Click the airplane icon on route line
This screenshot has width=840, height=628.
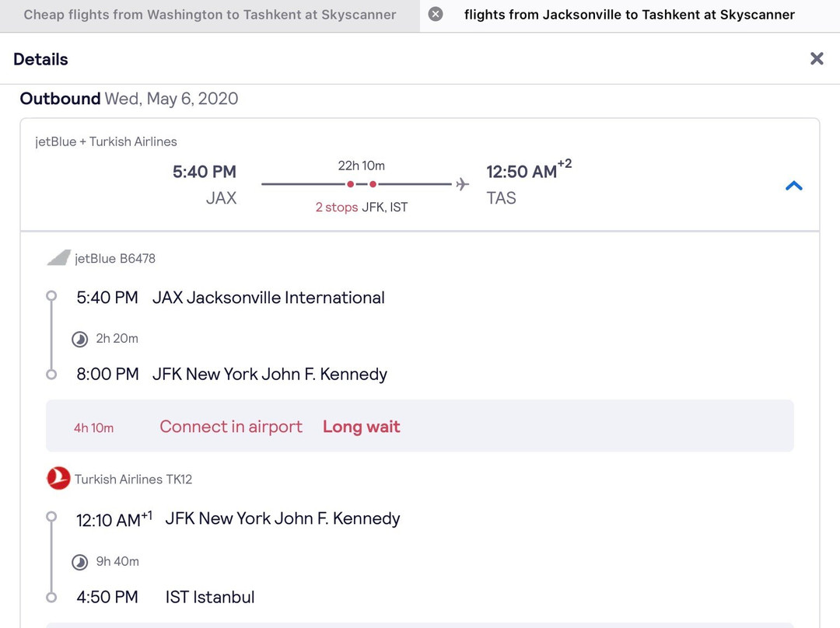pyautogui.click(x=463, y=184)
